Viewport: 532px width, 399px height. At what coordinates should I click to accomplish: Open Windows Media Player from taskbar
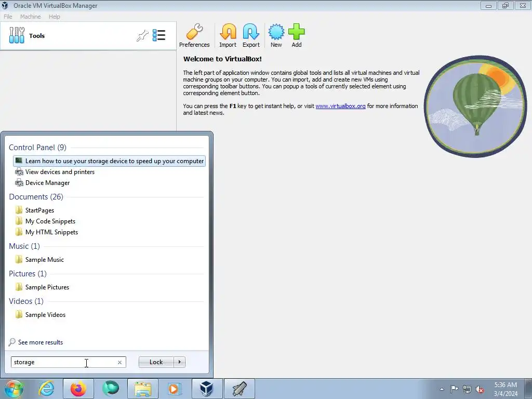(x=175, y=389)
